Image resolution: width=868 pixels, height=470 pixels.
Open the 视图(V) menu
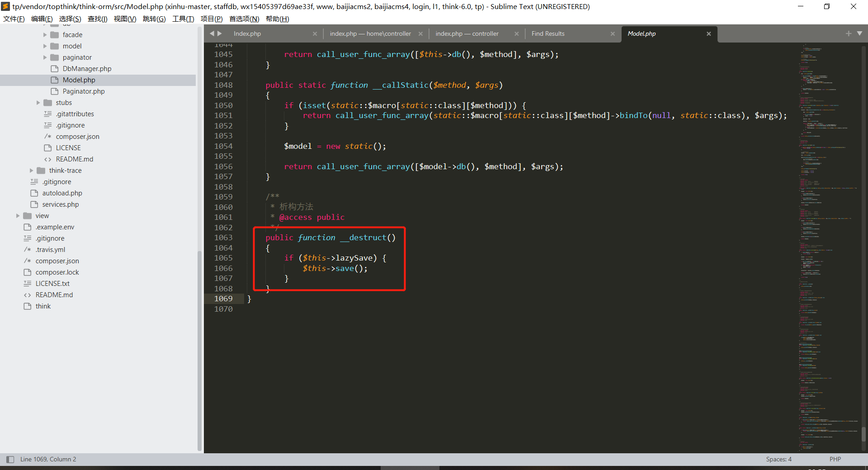(x=125, y=19)
